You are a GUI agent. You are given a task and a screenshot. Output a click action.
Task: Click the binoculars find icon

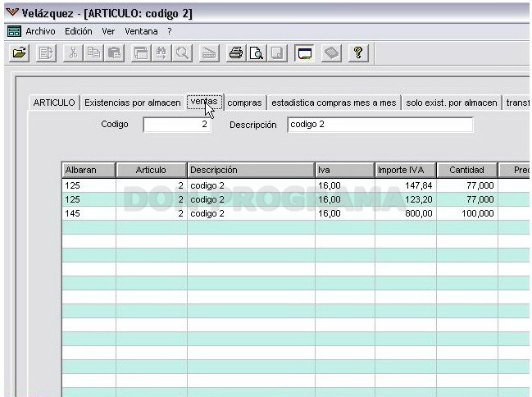(161, 53)
